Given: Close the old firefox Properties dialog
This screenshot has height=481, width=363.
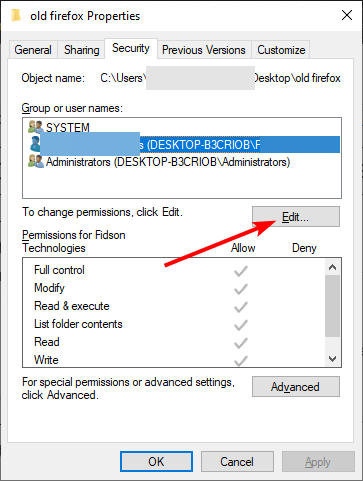Looking at the screenshot, I should point(347,15).
